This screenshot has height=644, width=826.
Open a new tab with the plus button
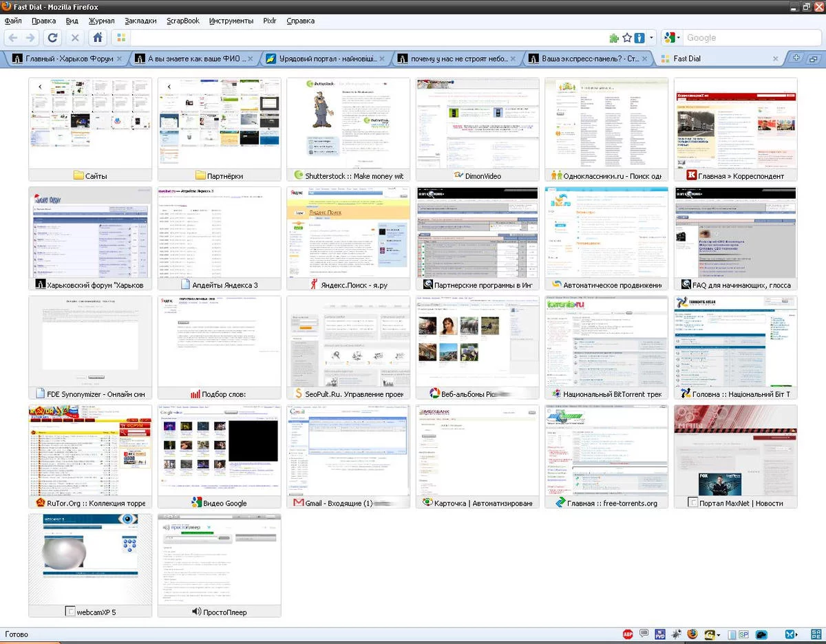(796, 58)
